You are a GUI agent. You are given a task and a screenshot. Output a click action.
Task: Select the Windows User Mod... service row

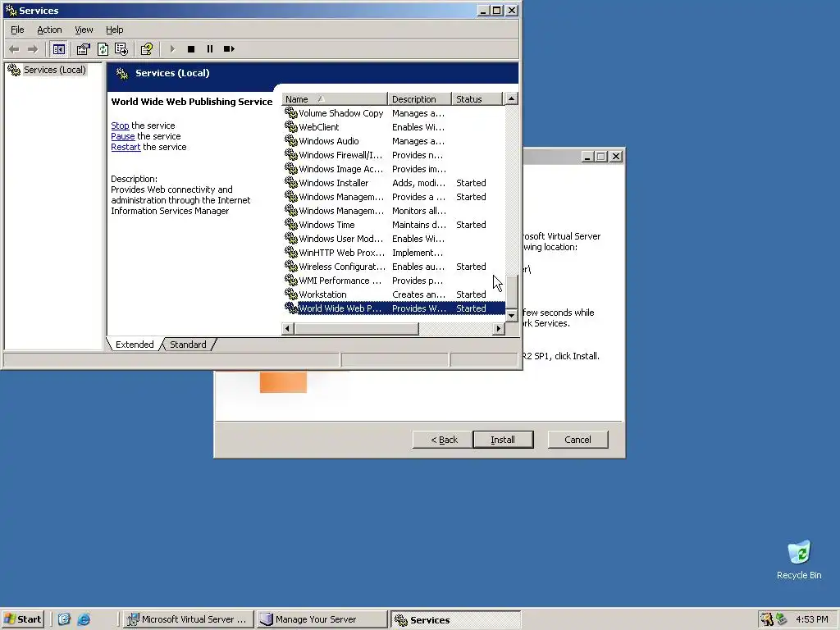(x=394, y=239)
